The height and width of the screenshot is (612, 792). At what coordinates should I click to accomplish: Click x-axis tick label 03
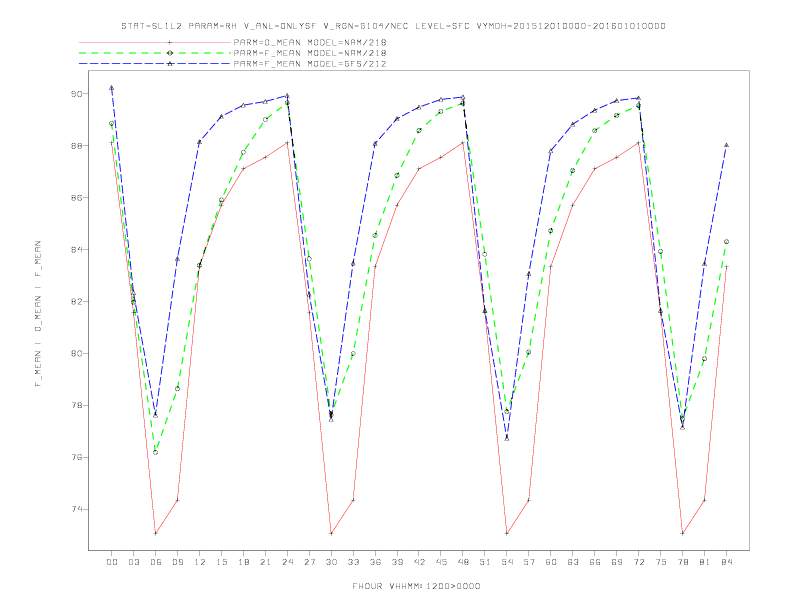(x=133, y=562)
